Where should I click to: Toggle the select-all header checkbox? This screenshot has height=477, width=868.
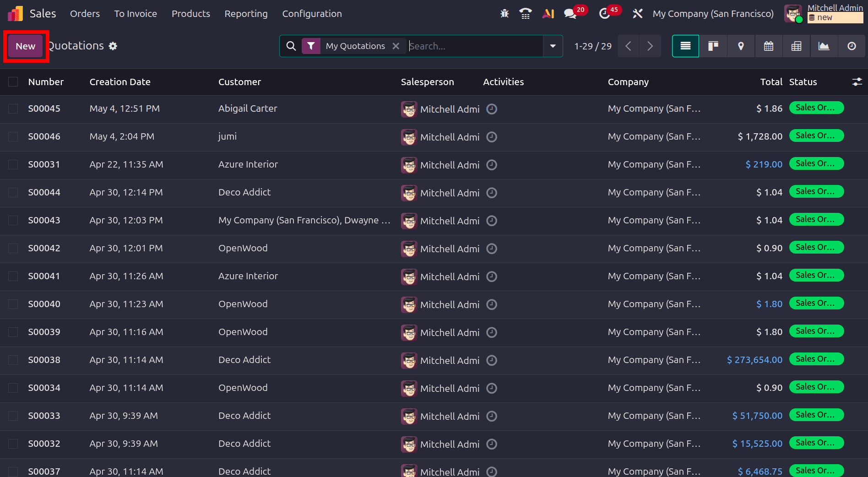click(x=13, y=82)
